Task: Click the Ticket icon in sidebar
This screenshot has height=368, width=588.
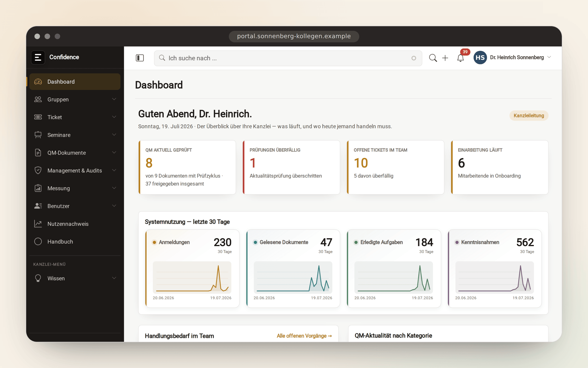Action: (38, 117)
